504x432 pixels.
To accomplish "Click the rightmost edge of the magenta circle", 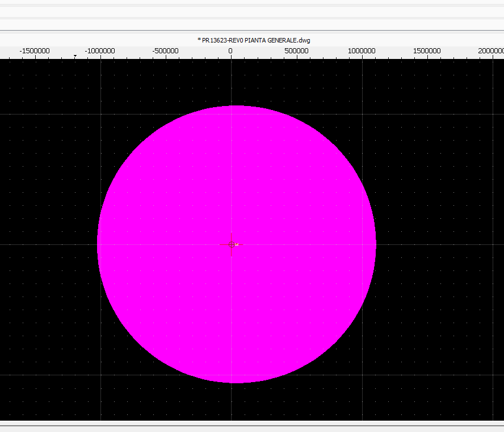I will pos(375,244).
